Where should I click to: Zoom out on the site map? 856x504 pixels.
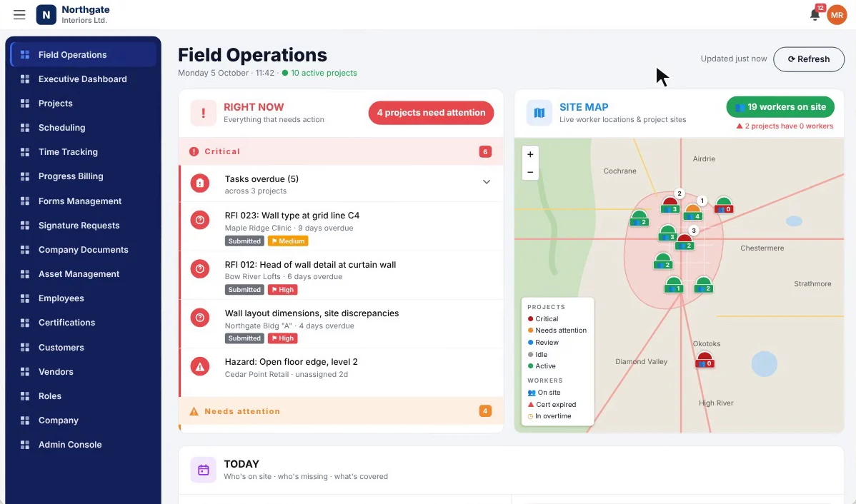click(x=530, y=172)
